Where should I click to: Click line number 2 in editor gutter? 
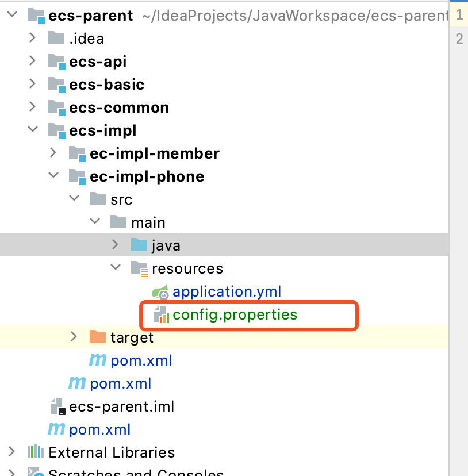click(459, 39)
